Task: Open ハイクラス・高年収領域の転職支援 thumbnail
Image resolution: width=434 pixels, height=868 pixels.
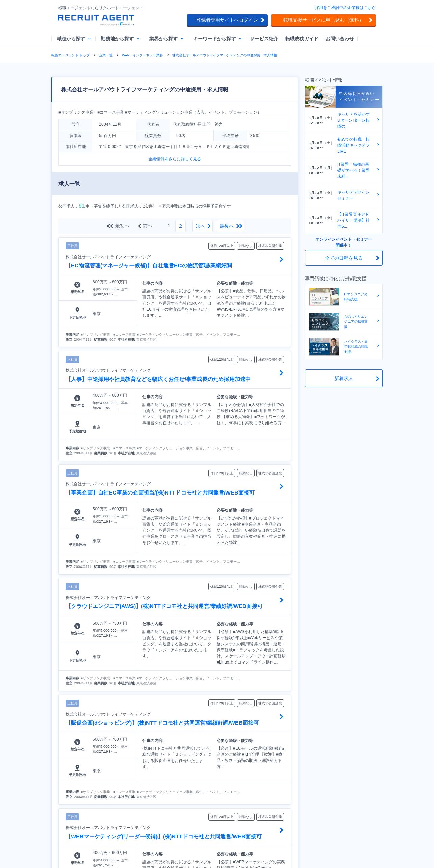Action: click(324, 346)
